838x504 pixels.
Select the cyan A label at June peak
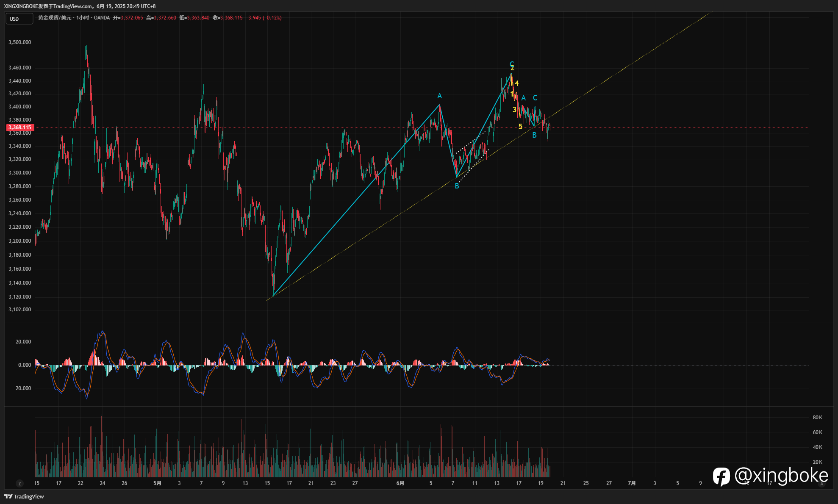pyautogui.click(x=439, y=96)
